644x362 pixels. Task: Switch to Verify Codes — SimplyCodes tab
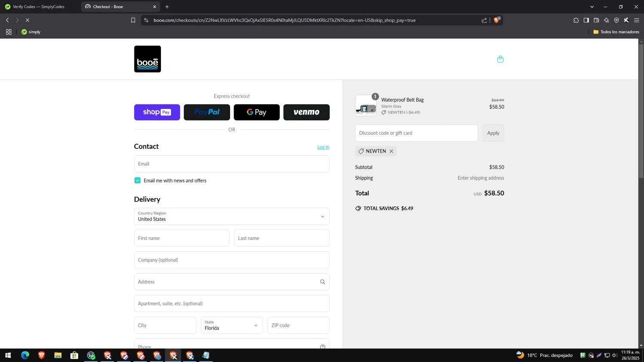(x=39, y=6)
